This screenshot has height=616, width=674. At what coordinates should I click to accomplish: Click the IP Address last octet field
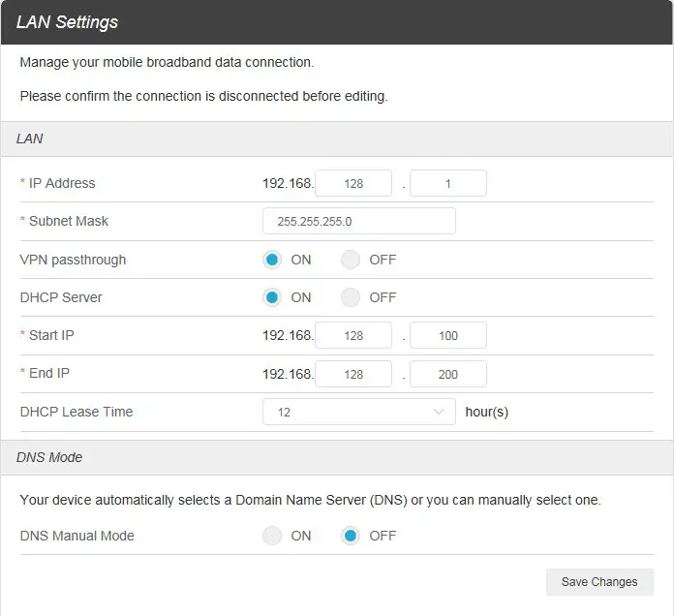[448, 183]
